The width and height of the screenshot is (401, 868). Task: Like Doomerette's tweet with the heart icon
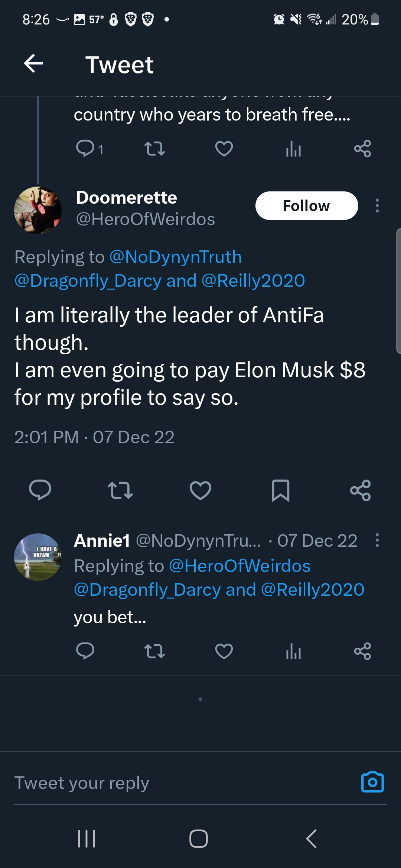click(200, 490)
